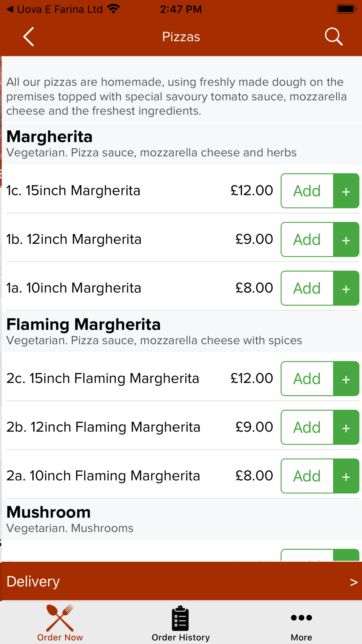The height and width of the screenshot is (644, 362).
Task: Add 1b. 12inch Margherita to order
Action: [307, 239]
